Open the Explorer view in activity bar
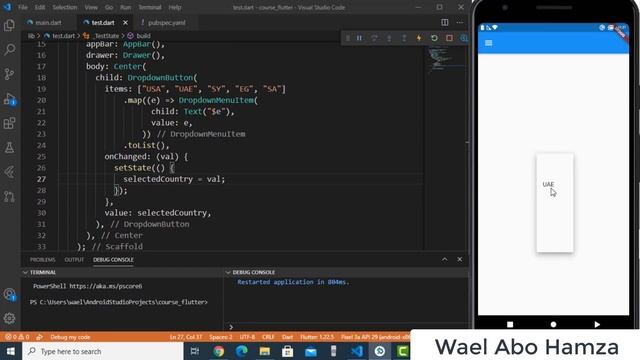 pyautogui.click(x=9, y=25)
